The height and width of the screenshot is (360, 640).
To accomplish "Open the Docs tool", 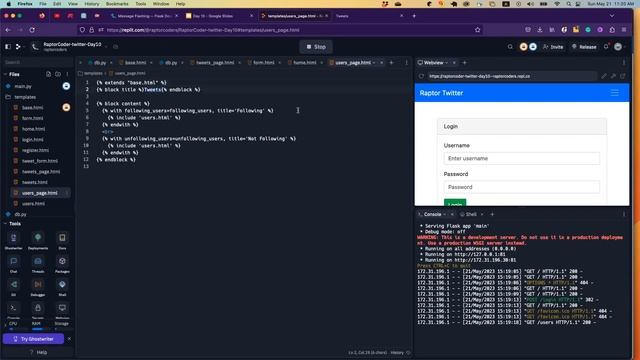I will (62, 241).
